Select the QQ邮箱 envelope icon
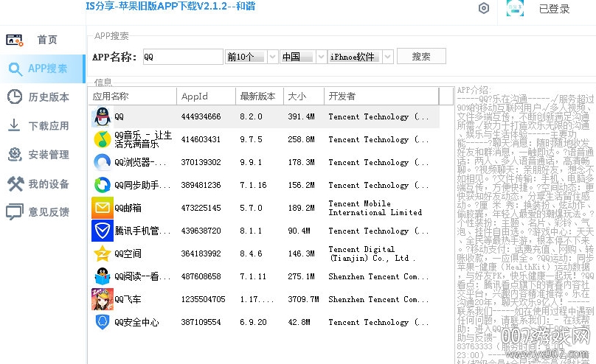The image size is (596, 364). point(102,208)
